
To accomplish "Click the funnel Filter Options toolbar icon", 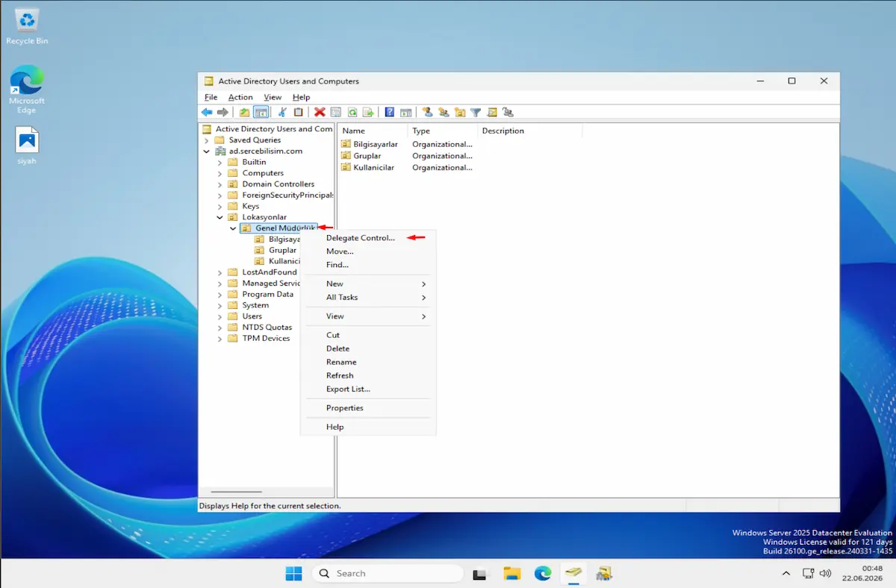I will (x=476, y=112).
